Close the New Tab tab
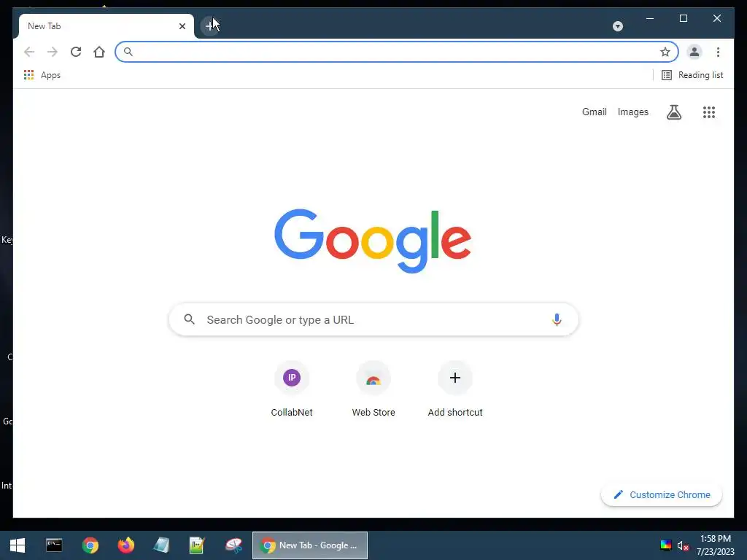 click(x=182, y=26)
